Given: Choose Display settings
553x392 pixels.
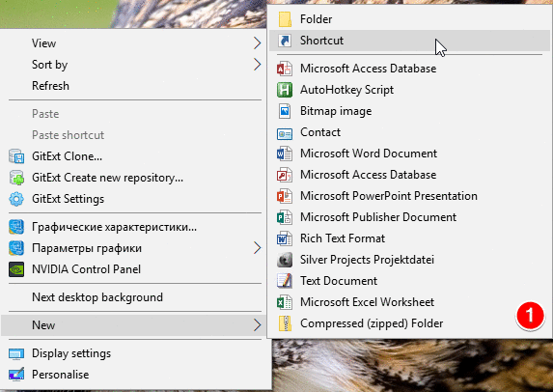Looking at the screenshot, I should pos(136,353).
